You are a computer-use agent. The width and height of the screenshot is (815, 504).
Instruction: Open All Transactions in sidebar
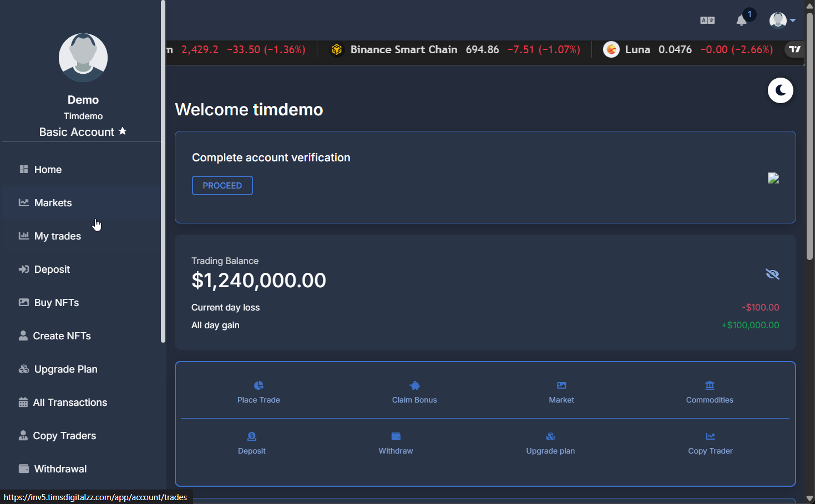pos(82,403)
